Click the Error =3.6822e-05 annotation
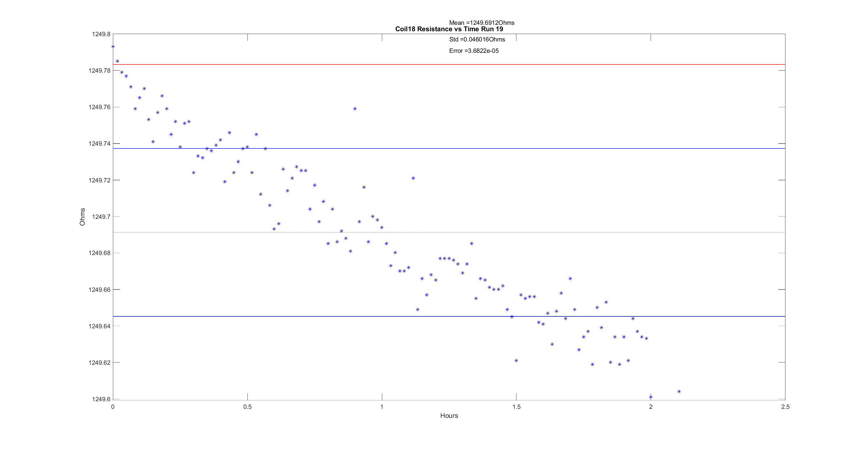The height and width of the screenshot is (450, 868). coord(474,51)
